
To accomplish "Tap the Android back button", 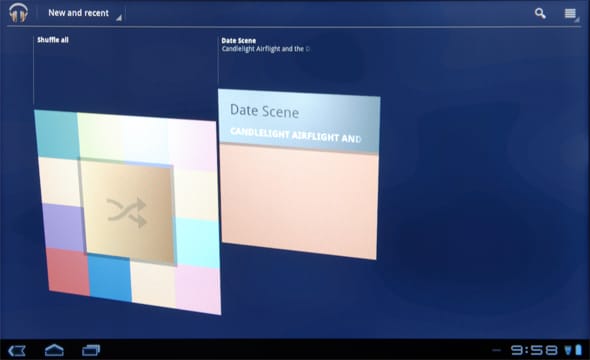I will pyautogui.click(x=17, y=351).
